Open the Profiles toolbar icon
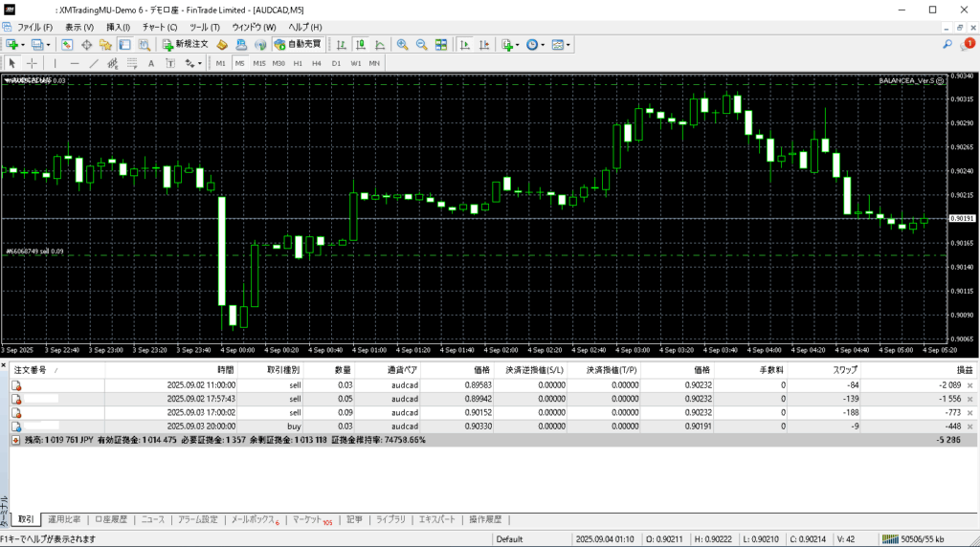This screenshot has width=980, height=547. point(37,44)
